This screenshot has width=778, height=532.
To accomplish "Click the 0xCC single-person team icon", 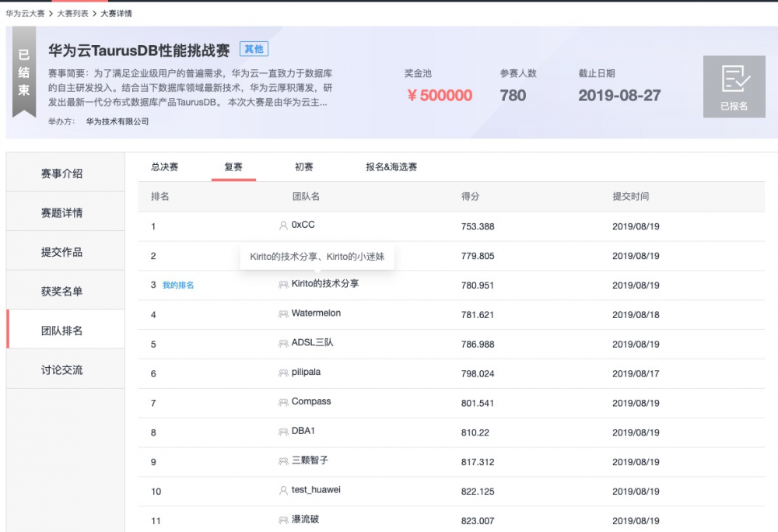I will [x=283, y=226].
